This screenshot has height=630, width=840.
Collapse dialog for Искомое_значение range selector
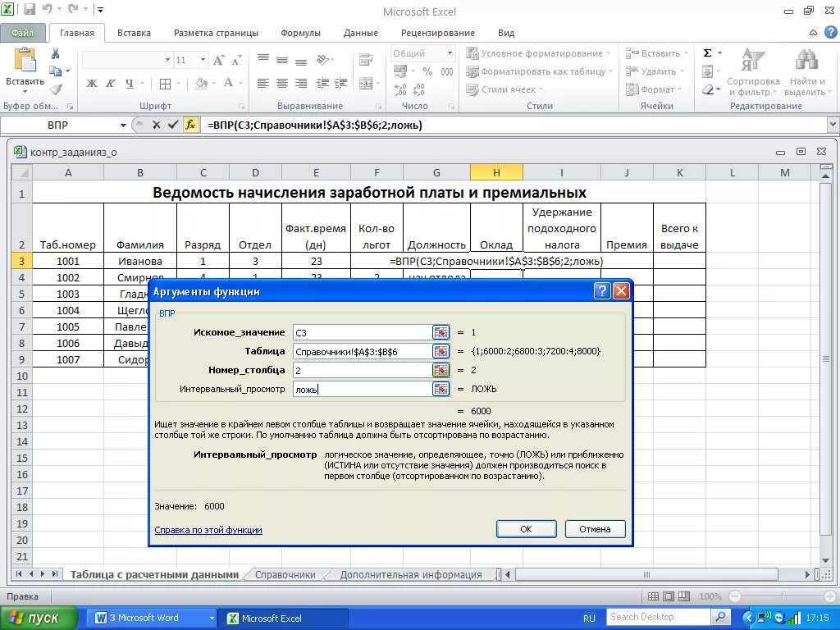coord(441,333)
